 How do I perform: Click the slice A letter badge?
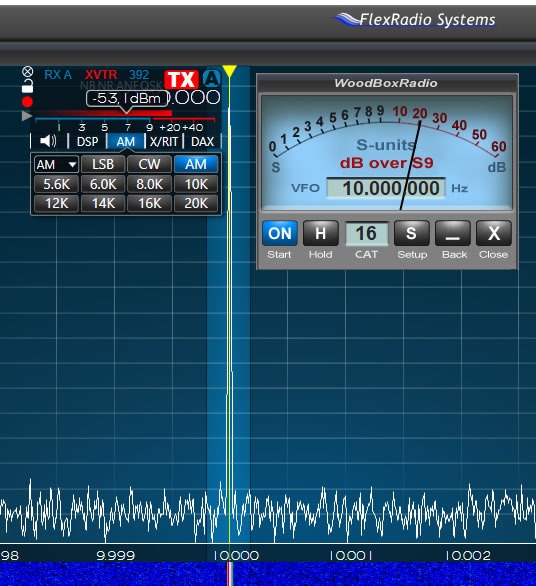pyautogui.click(x=212, y=79)
